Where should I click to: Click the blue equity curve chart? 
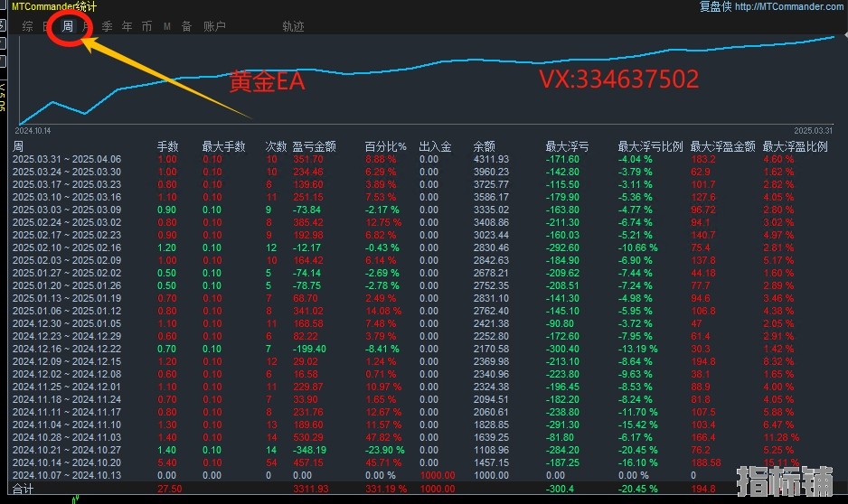pyautogui.click(x=428, y=80)
